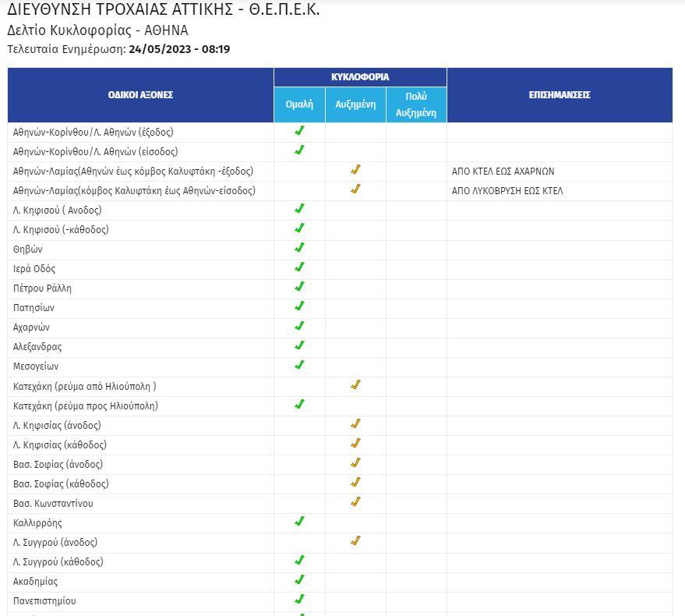Click green checkmark for Μεσογείων row
Image resolution: width=685 pixels, height=616 pixels.
[x=299, y=365]
